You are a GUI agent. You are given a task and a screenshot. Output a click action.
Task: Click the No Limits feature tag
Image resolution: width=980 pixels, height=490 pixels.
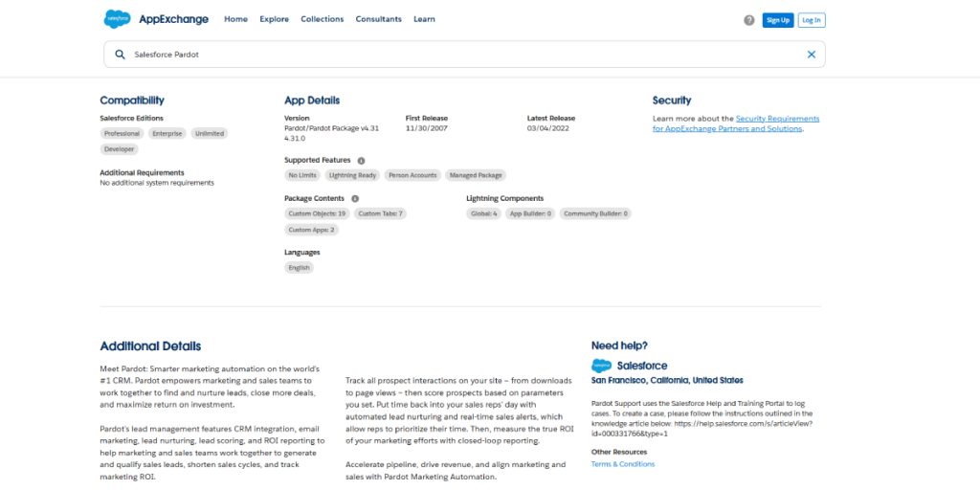click(x=302, y=176)
